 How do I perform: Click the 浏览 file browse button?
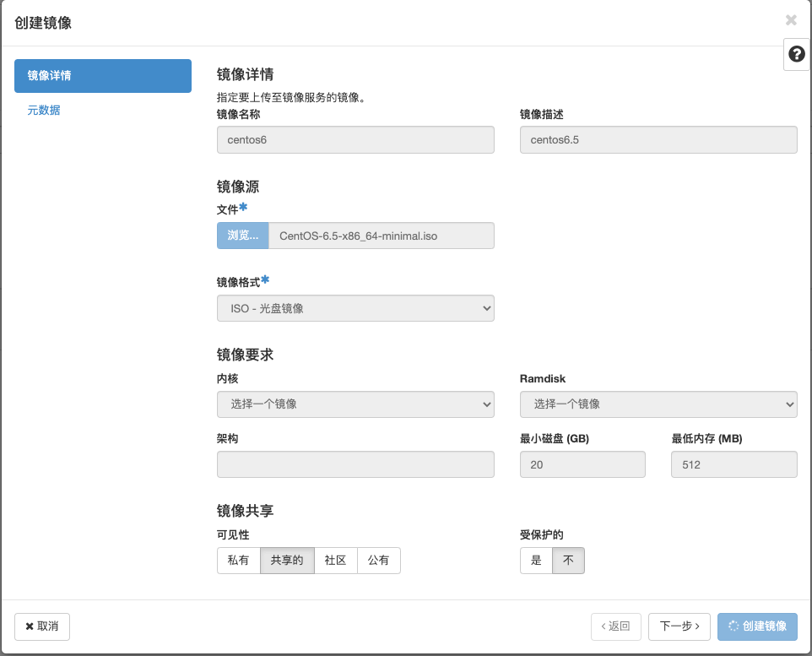tap(243, 236)
